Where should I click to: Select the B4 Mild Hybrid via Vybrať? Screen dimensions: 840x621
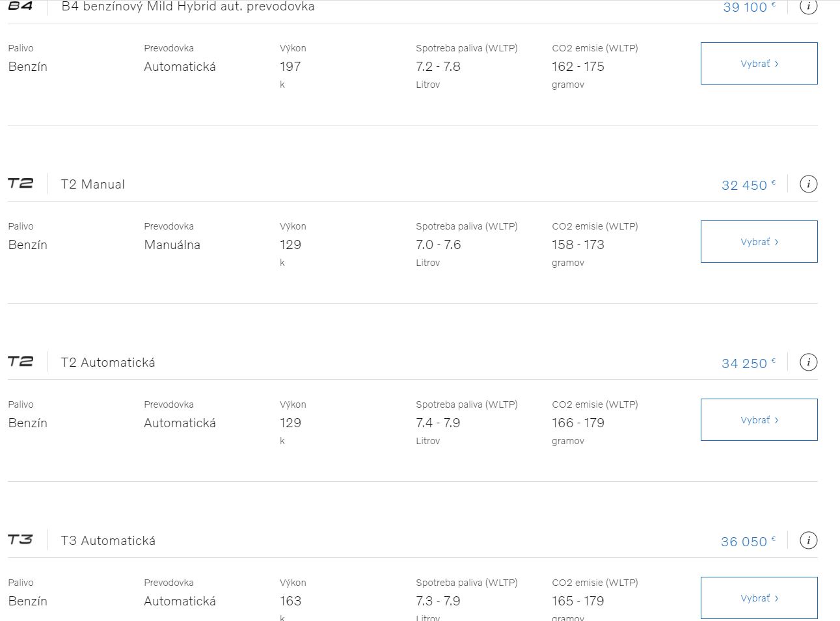(759, 64)
